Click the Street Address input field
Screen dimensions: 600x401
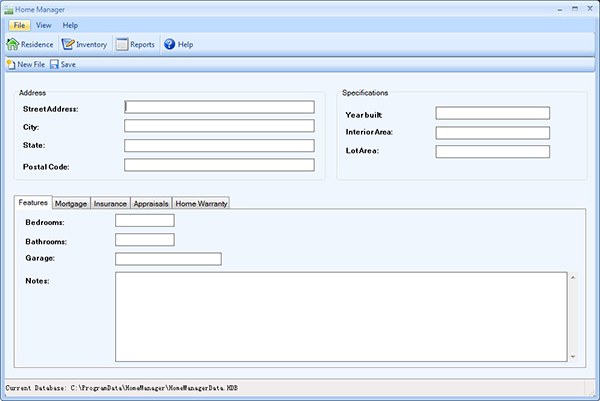(x=219, y=107)
